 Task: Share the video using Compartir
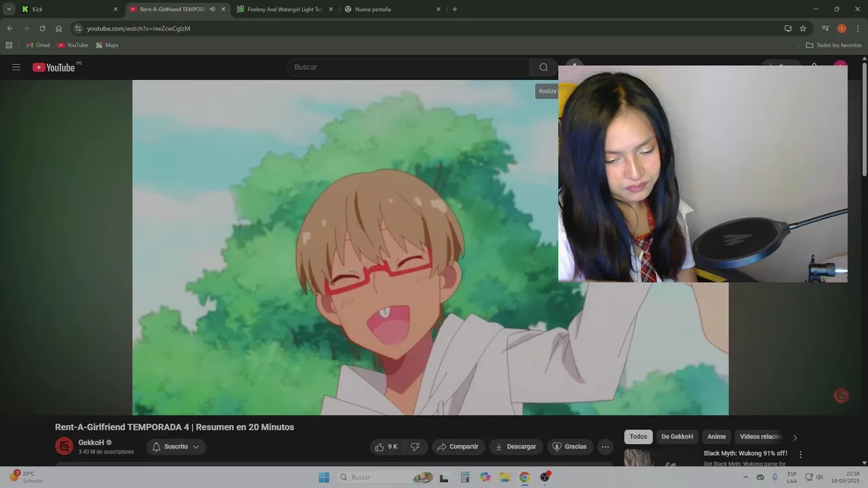tap(458, 447)
